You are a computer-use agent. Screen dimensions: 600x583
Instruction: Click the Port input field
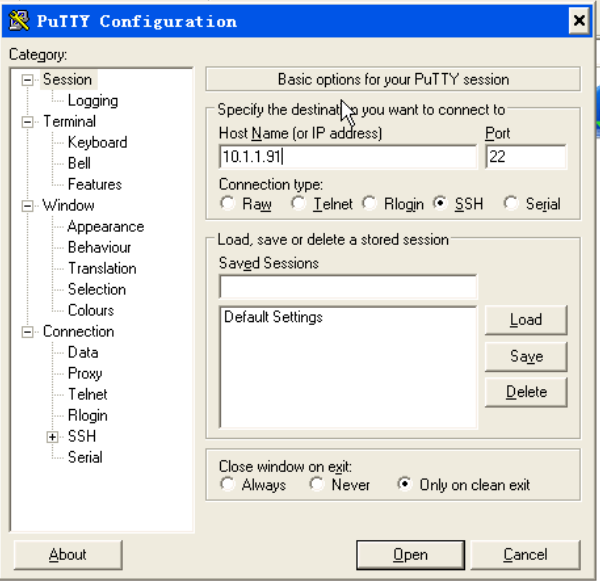526,156
